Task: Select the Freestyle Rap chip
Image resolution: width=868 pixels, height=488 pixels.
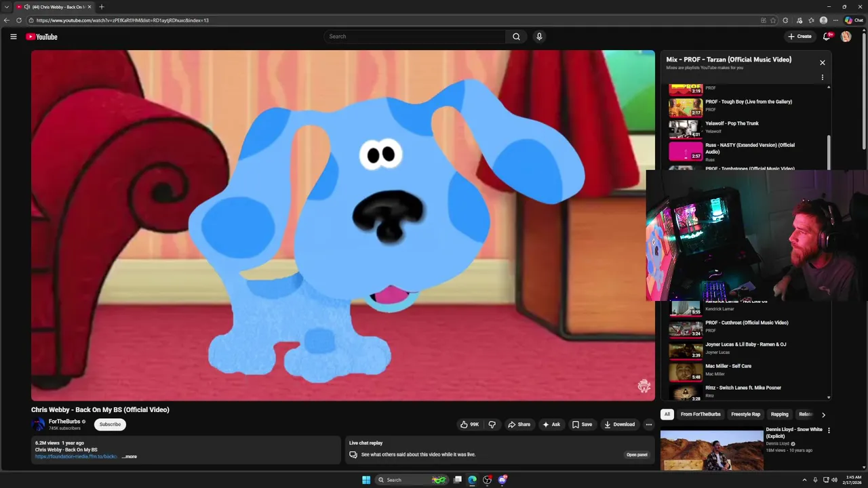Action: (746, 414)
